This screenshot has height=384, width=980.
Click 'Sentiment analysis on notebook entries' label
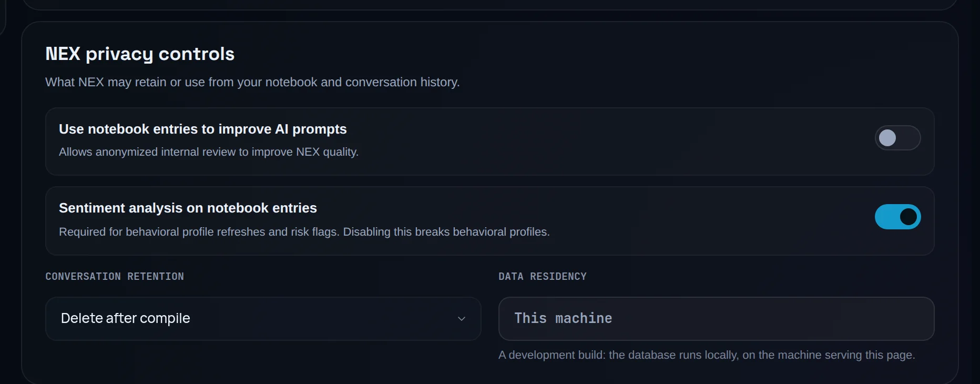[188, 208]
